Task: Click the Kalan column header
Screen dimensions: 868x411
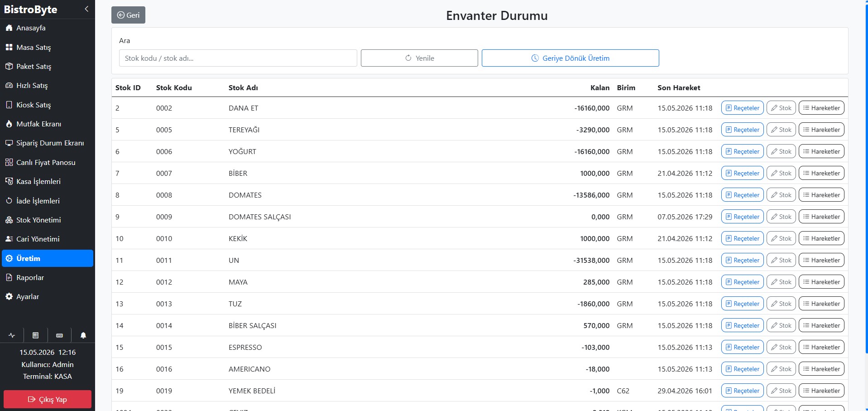Action: pos(600,88)
